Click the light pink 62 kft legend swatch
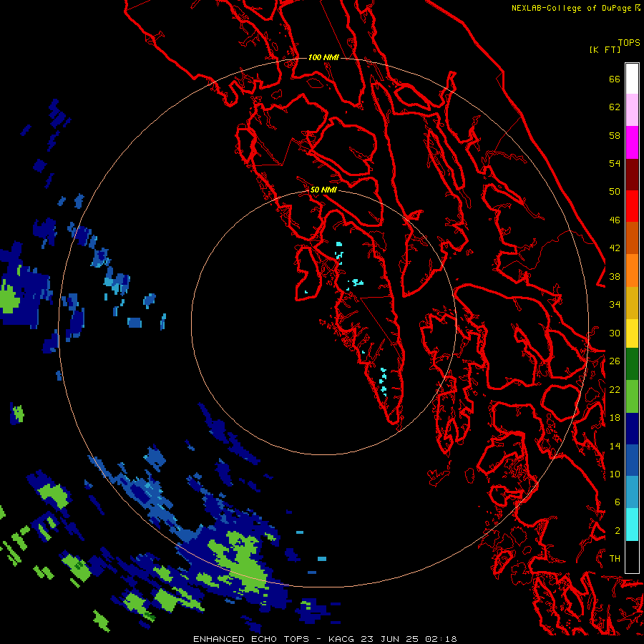The height and width of the screenshot is (644, 644). coord(632,109)
